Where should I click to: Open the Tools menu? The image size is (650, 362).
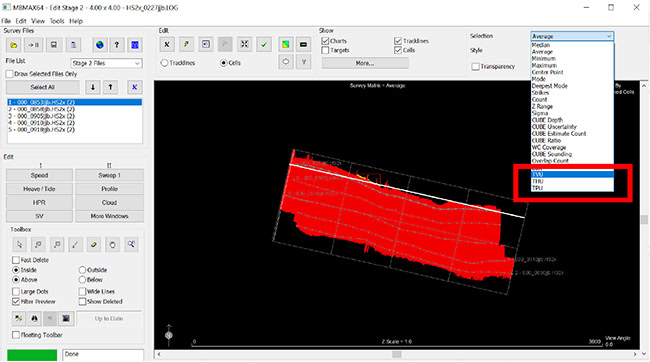(57, 21)
